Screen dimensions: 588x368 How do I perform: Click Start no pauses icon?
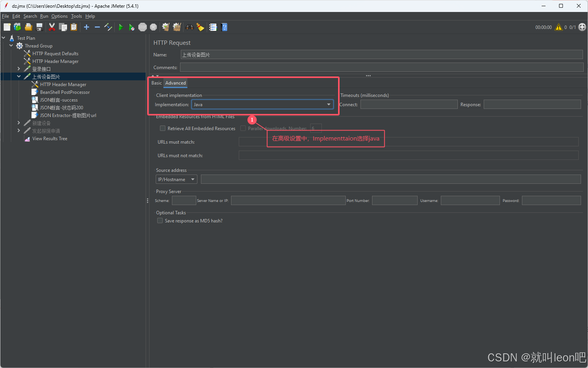click(x=132, y=27)
